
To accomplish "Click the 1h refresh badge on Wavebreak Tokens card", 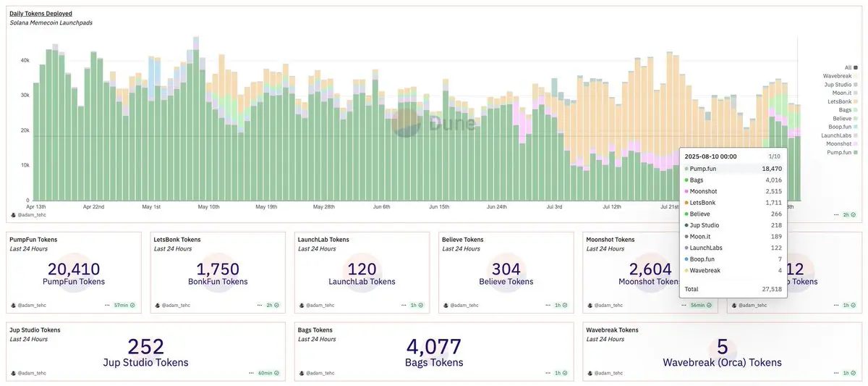I will click(850, 373).
